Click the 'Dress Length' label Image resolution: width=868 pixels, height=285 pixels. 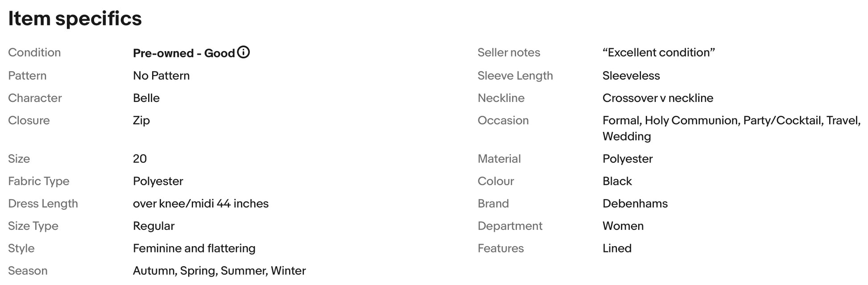(x=43, y=204)
